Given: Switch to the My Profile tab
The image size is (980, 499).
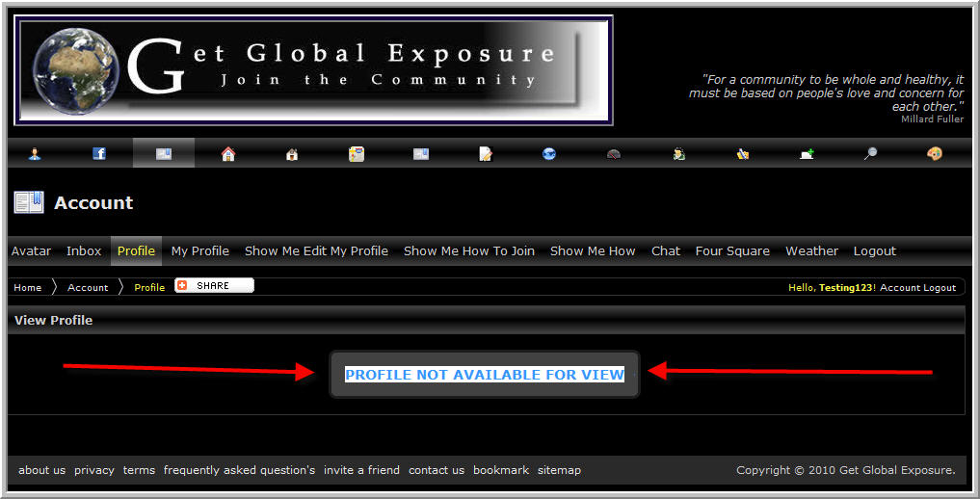Looking at the screenshot, I should (200, 251).
